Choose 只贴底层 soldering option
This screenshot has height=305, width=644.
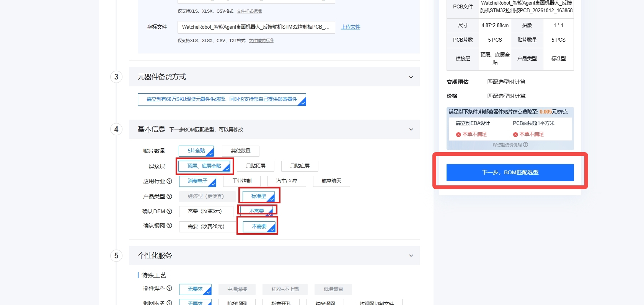pyautogui.click(x=300, y=166)
